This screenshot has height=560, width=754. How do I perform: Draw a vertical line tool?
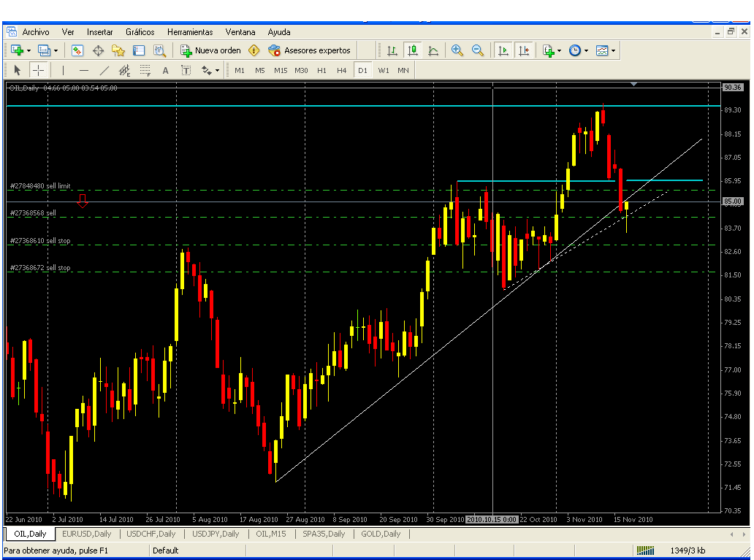[63, 71]
